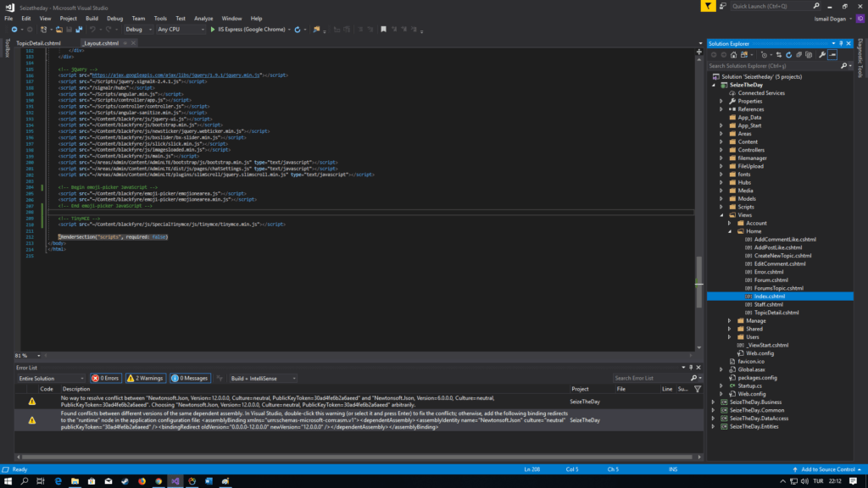Click the Undo toolbar icon
The height and width of the screenshot is (488, 868).
point(92,30)
